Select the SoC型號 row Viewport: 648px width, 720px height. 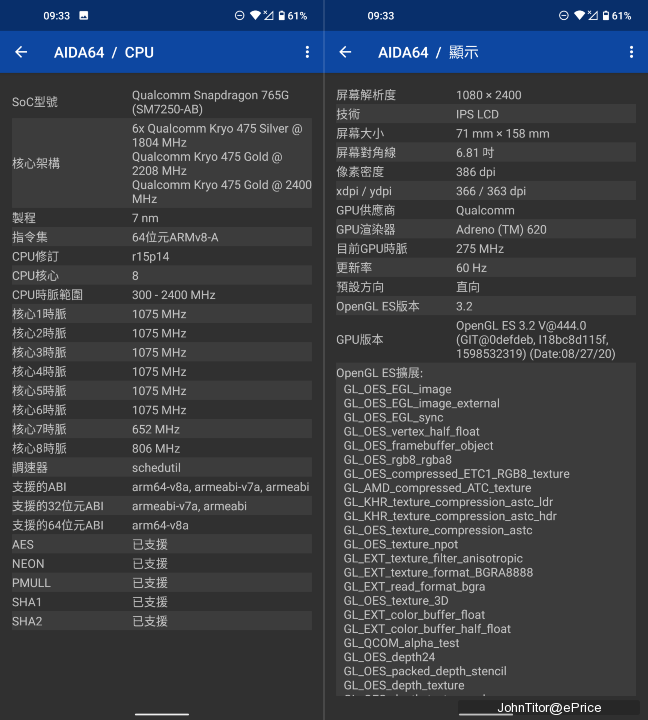[162, 102]
